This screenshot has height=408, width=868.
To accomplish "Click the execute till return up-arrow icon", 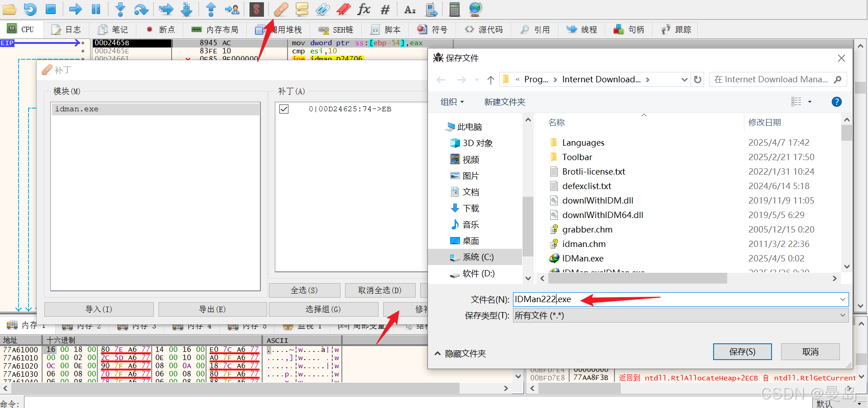I will point(211,9).
